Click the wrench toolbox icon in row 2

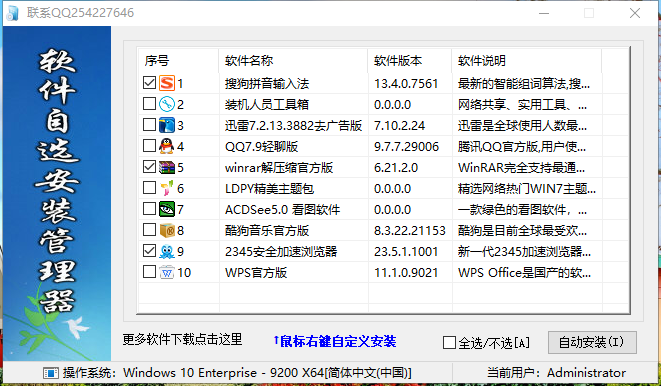pyautogui.click(x=167, y=104)
